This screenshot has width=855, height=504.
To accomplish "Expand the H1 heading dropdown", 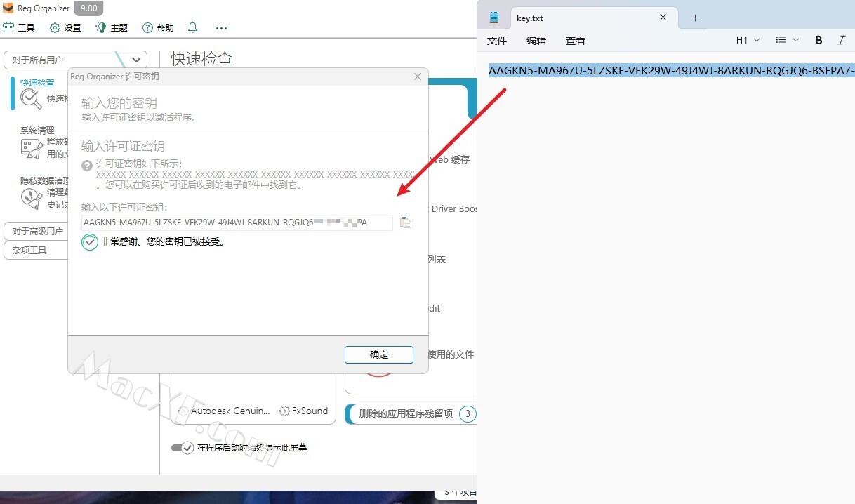I will (748, 41).
